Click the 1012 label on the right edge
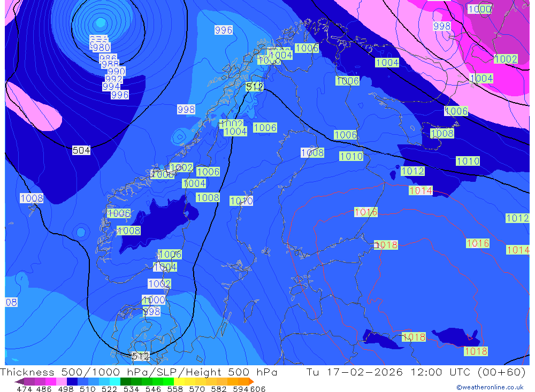 [517, 218]
